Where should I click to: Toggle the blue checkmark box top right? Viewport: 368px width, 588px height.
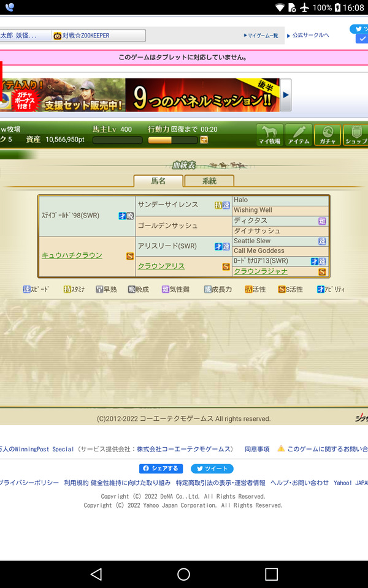(362, 39)
